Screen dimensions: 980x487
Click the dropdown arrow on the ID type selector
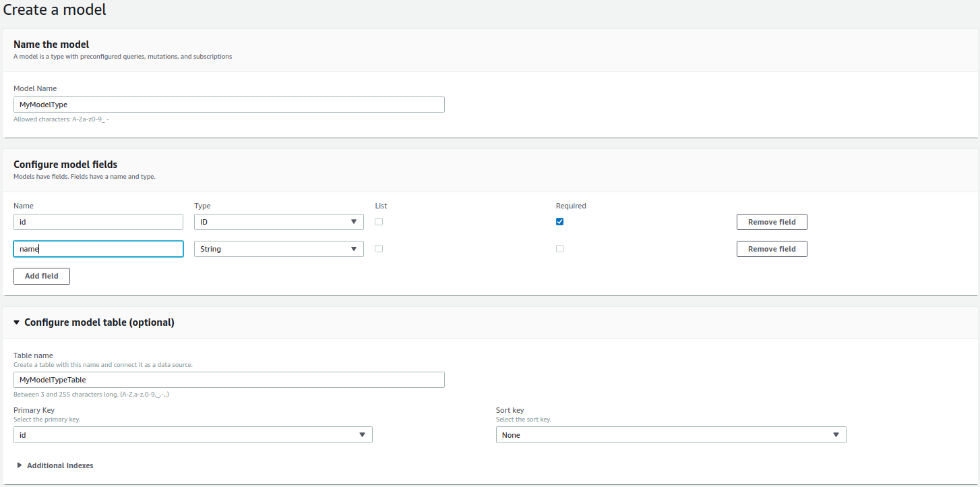tap(353, 221)
